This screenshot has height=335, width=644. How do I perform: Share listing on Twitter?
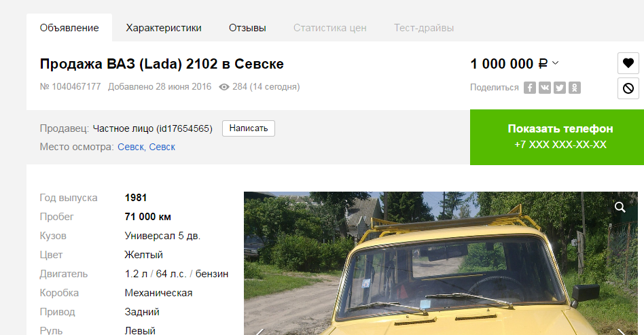(559, 88)
